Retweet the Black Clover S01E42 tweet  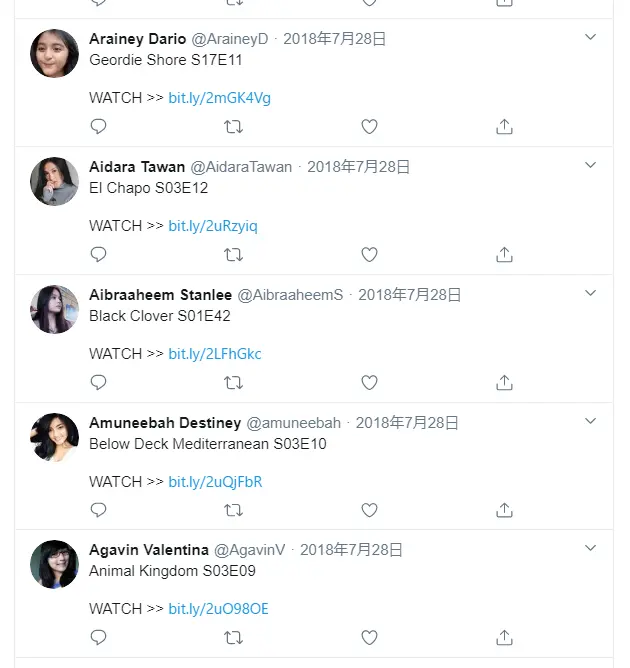tap(233, 383)
